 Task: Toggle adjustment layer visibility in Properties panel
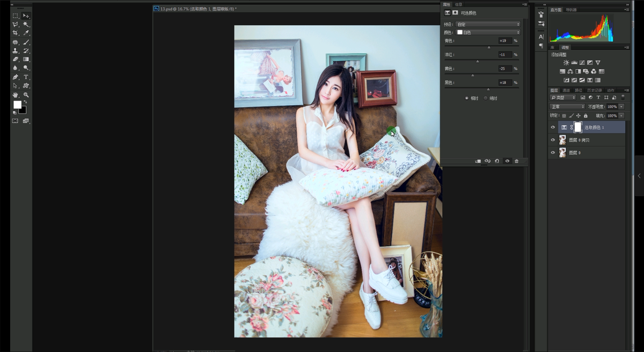[507, 161]
